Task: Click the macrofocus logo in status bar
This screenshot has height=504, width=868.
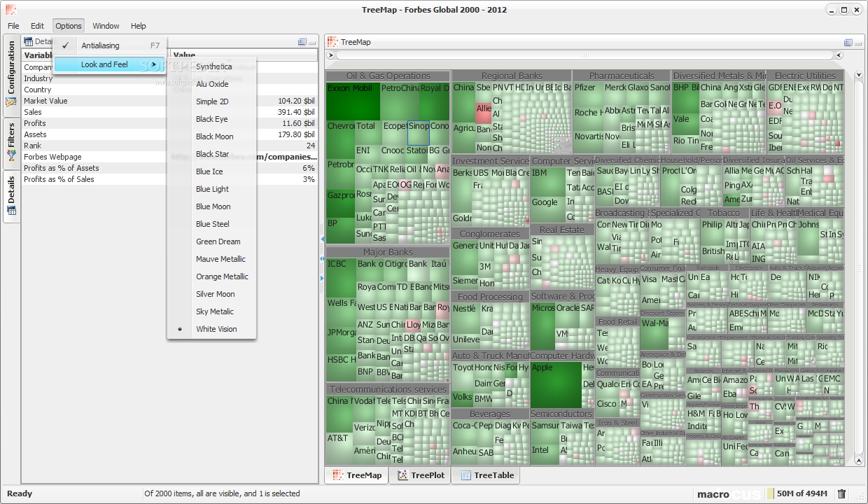Action: [729, 494]
